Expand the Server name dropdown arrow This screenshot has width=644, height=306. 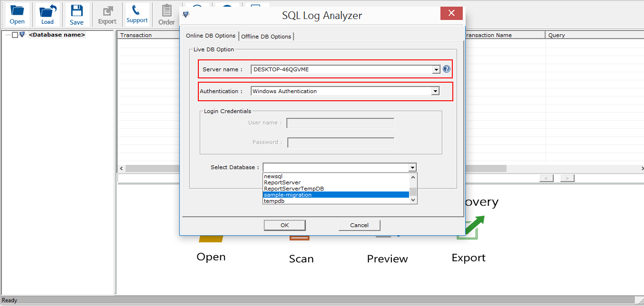point(436,69)
